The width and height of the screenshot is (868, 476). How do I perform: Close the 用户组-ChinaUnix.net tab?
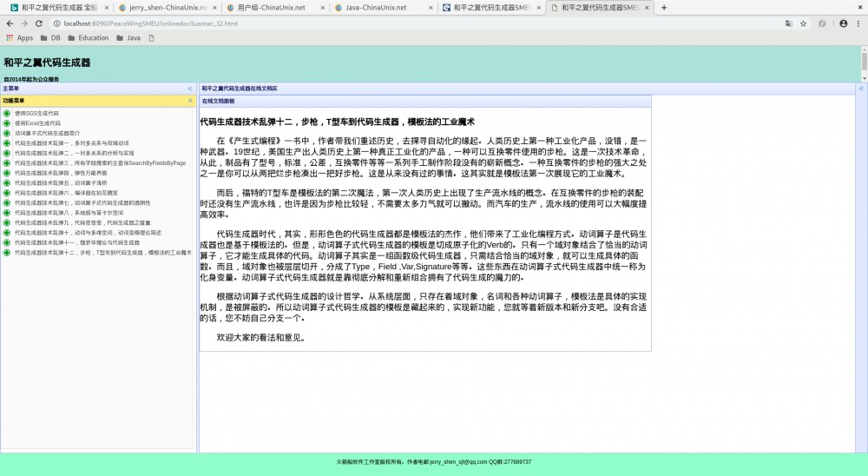click(x=323, y=8)
